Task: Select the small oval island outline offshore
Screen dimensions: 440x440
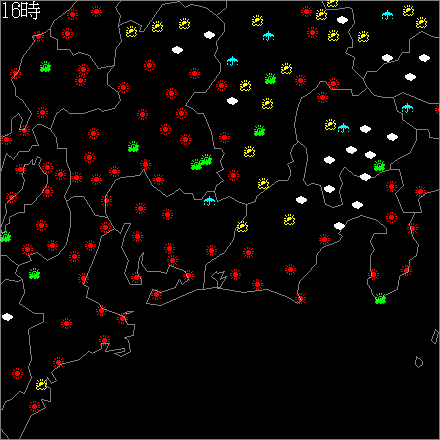Action: click(x=419, y=362)
